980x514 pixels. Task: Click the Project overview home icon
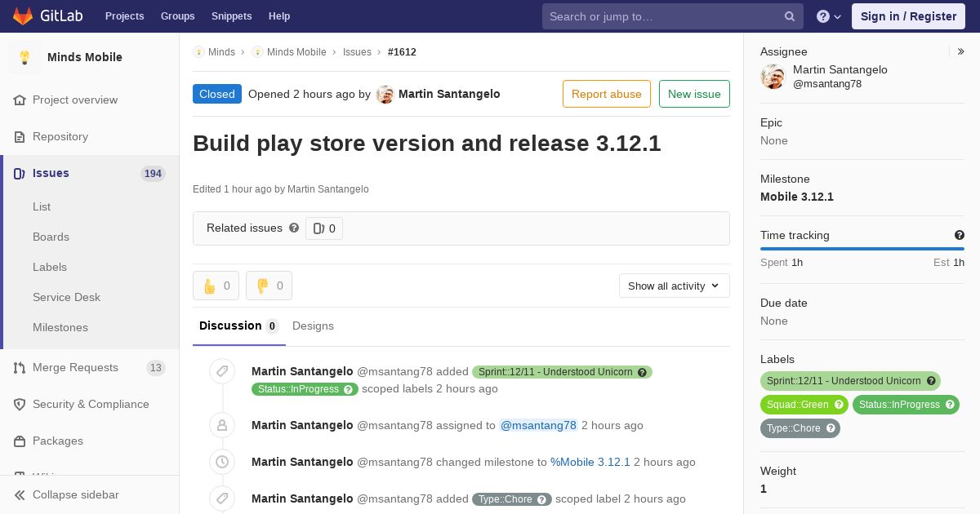pos(20,100)
